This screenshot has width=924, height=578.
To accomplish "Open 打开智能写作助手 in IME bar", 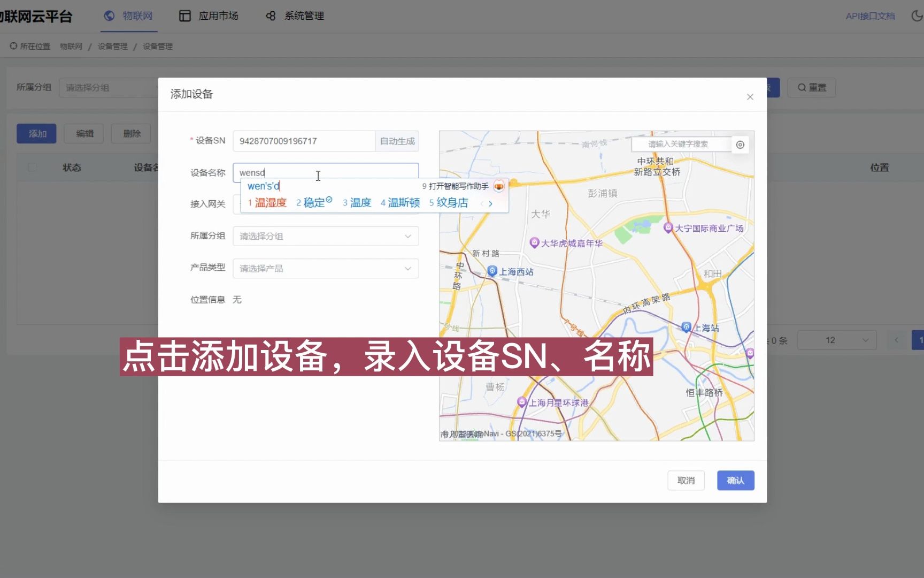I will (456, 186).
